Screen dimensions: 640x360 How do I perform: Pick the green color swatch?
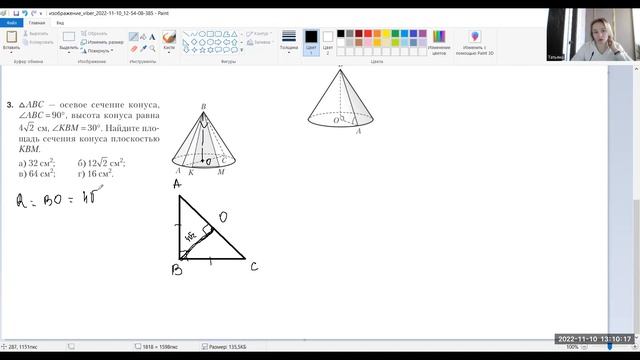click(x=395, y=33)
